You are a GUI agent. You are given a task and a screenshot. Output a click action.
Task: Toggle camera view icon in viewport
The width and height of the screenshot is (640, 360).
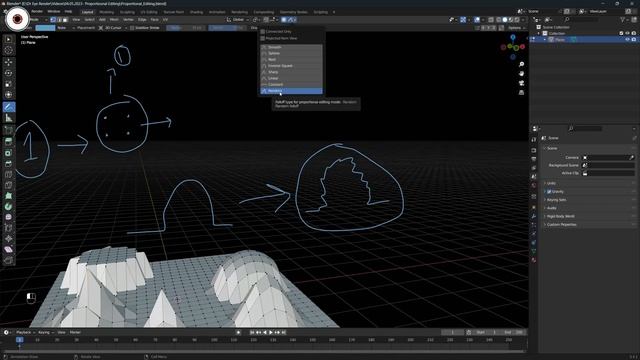click(521, 83)
